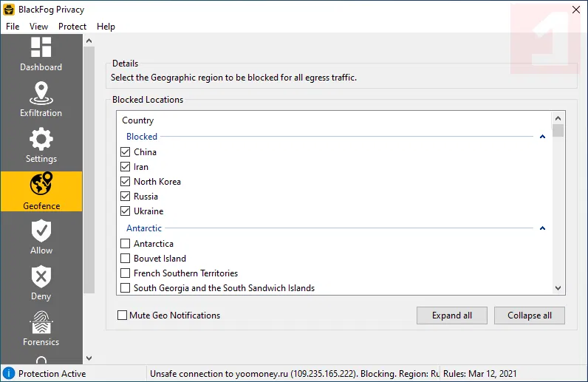Click the Protection Active info icon
The width and height of the screenshot is (588, 382).
coord(9,374)
